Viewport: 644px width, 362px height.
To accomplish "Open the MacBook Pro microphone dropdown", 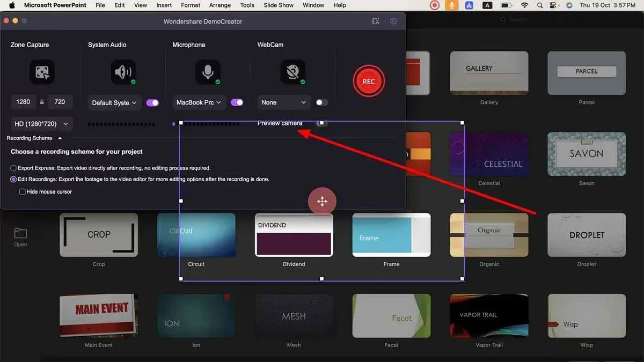I will pos(199,102).
